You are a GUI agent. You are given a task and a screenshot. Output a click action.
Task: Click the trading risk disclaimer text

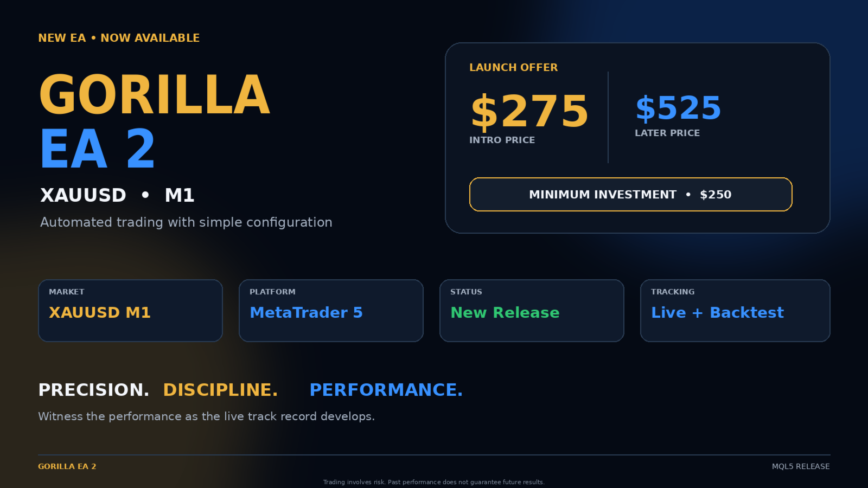pos(434,482)
